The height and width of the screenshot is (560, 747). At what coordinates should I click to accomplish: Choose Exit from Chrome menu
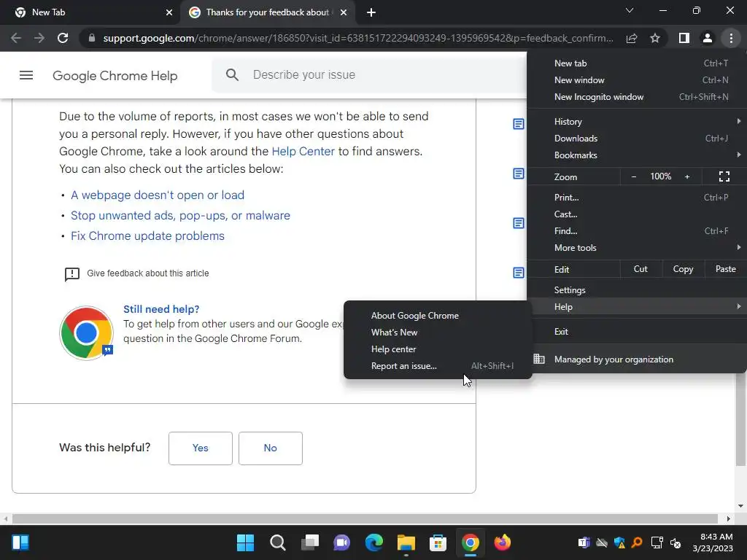point(636,332)
